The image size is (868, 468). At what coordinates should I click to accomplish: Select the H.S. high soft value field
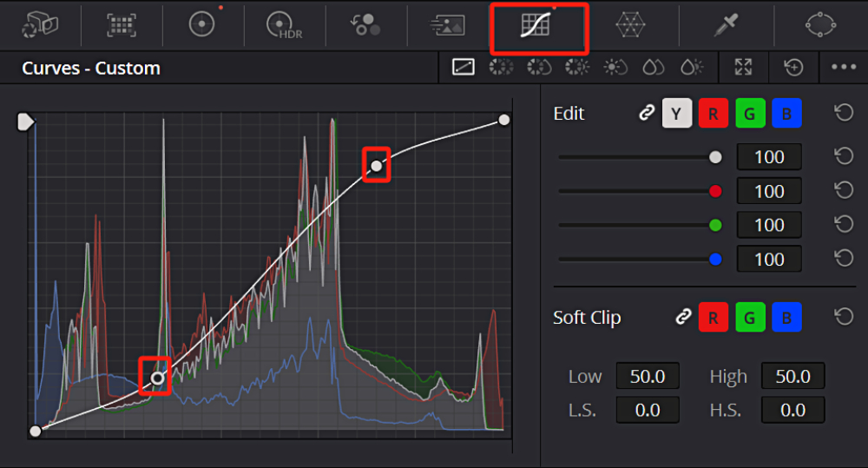[792, 411]
